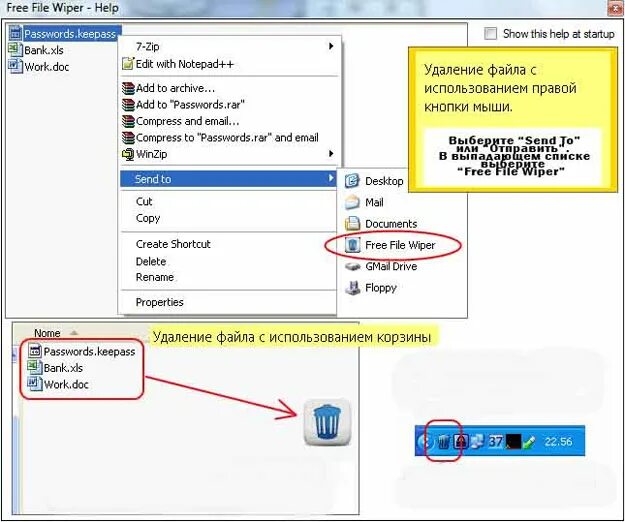
Task: Click the WinZip icon in context menu
Action: click(128, 154)
